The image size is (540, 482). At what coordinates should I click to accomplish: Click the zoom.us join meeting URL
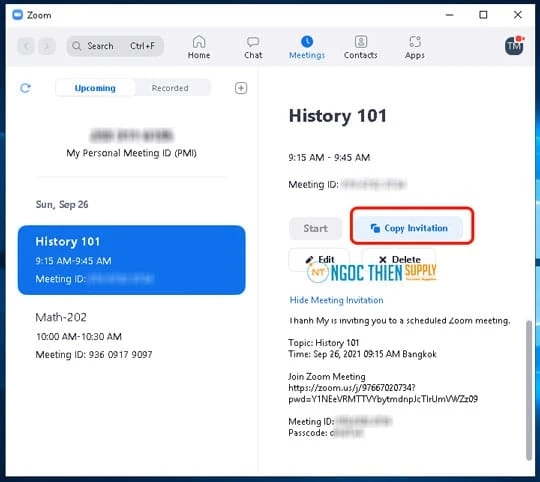tap(383, 393)
